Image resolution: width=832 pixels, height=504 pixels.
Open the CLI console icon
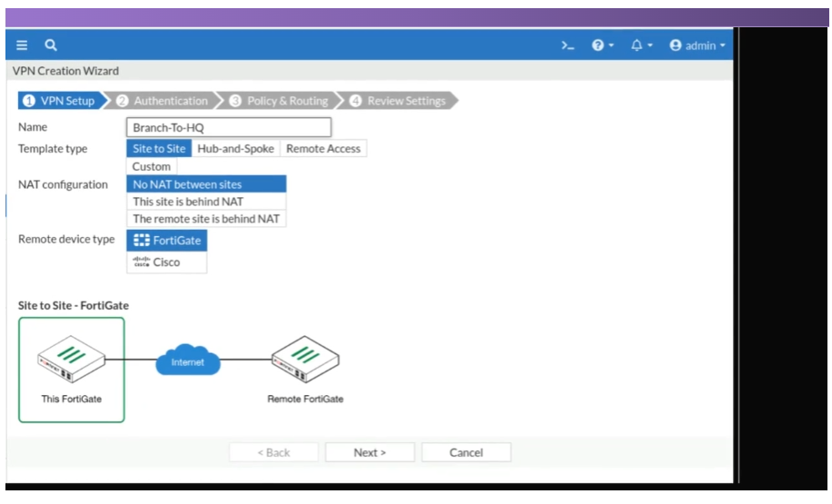pos(568,45)
